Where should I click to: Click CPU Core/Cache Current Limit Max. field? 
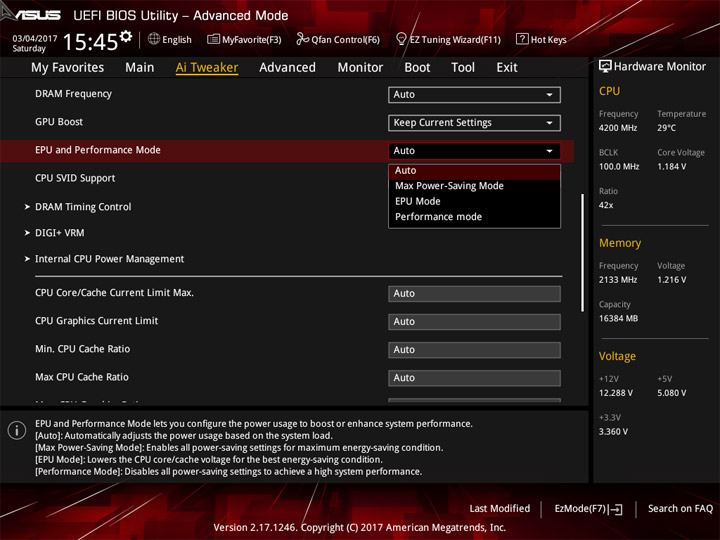[474, 293]
